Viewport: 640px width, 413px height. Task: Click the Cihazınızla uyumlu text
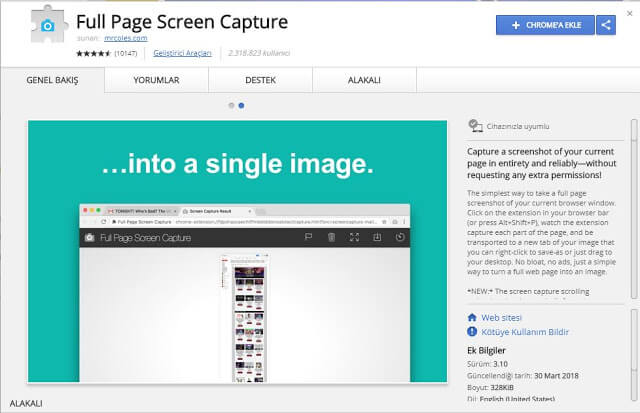tap(518, 127)
